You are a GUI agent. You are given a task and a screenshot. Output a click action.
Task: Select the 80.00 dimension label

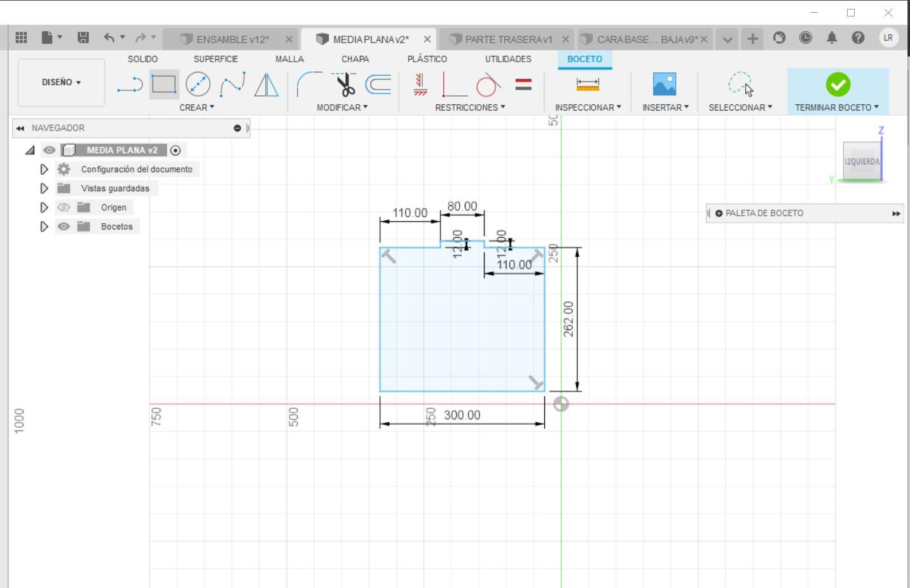point(462,207)
